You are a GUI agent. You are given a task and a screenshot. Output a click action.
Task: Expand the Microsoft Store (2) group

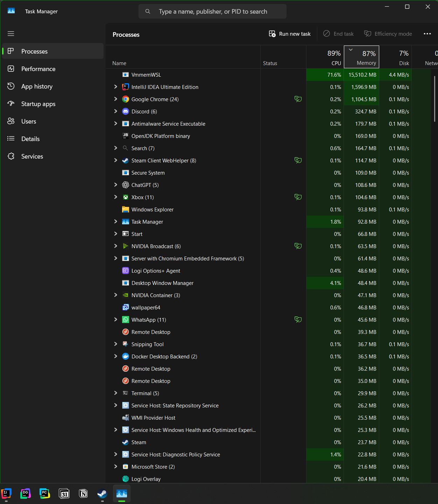[115, 466]
